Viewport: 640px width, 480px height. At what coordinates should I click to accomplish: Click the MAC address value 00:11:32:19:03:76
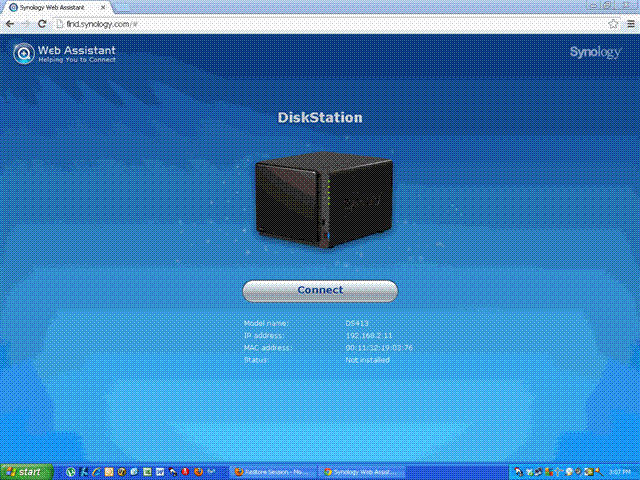coord(379,348)
